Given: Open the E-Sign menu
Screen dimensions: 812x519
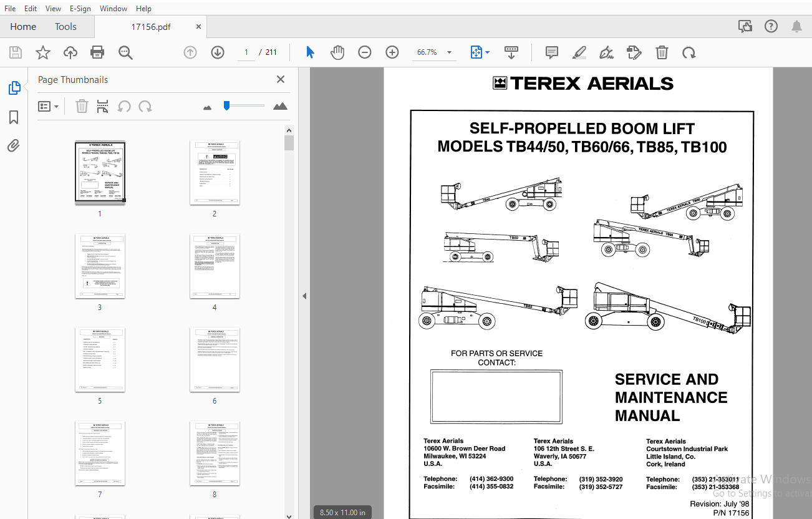Looking at the screenshot, I should click(x=80, y=8).
